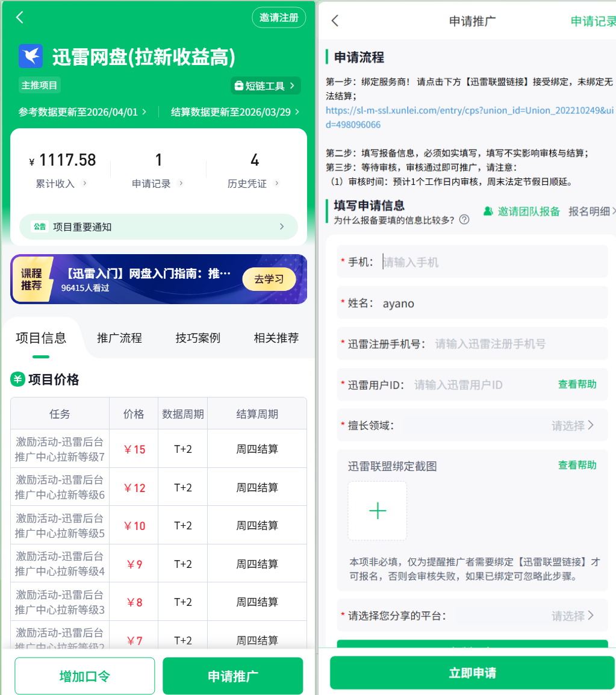Select the 激励活动-迅雷后台推广中心拉新等级7 row
Image resolution: width=616 pixels, height=695 pixels.
coord(158,449)
